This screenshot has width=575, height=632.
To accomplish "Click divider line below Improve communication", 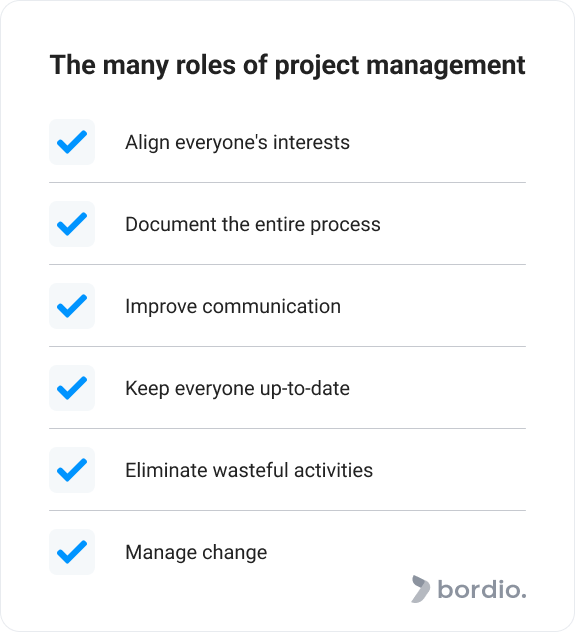I will pos(287,347).
